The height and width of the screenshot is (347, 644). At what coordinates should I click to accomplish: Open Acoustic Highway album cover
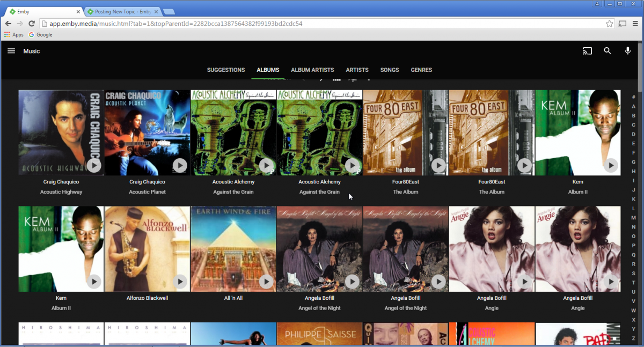pos(61,132)
